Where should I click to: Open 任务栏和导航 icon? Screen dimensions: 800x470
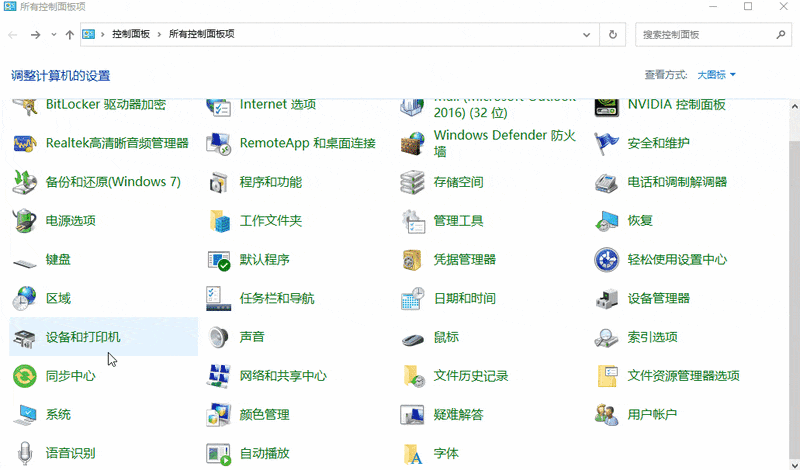(218, 299)
